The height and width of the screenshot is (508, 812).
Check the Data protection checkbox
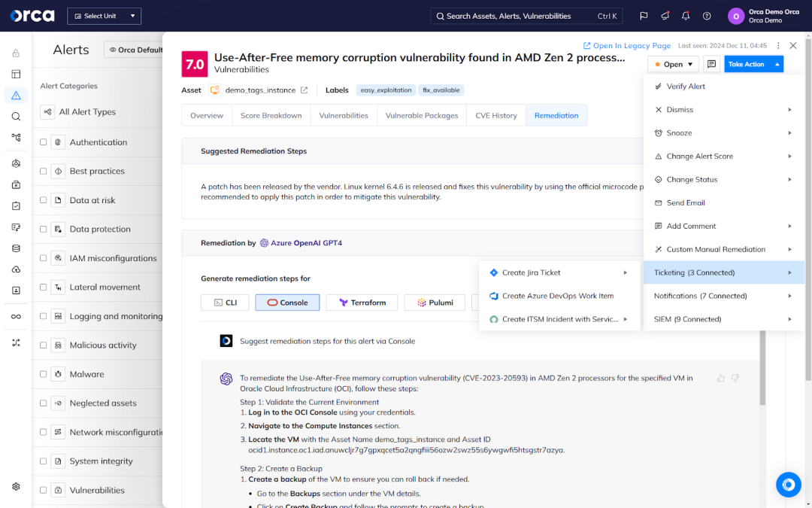click(x=44, y=229)
